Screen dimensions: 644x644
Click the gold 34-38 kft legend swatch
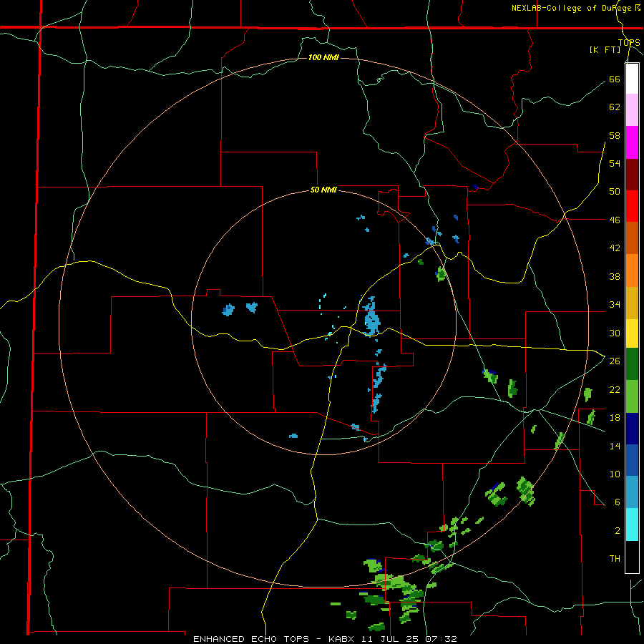(632, 303)
